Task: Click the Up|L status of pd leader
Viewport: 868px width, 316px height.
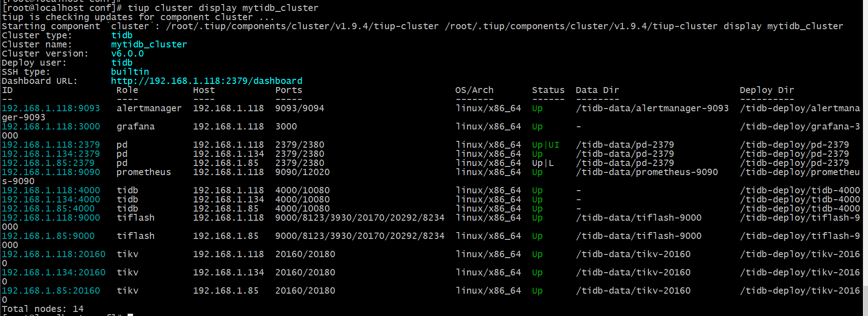Action: pyautogui.click(x=543, y=163)
